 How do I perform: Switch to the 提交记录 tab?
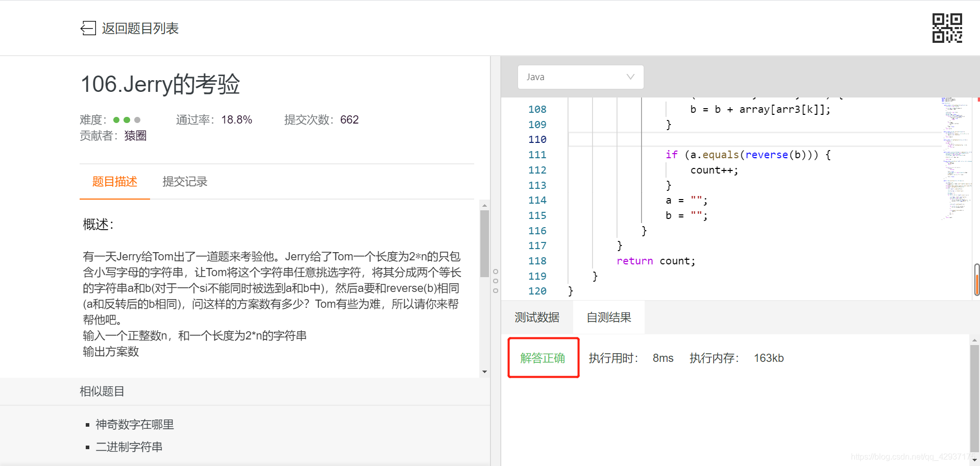pyautogui.click(x=185, y=182)
